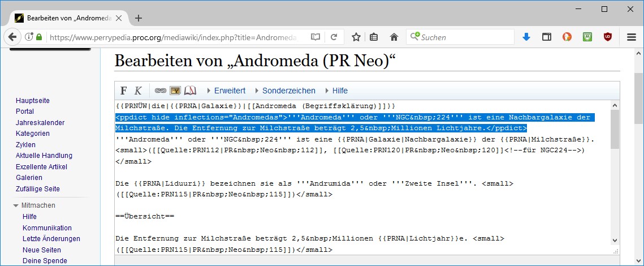Apply italic with the K icon
Image resolution: width=644 pixels, height=266 pixels.
[x=138, y=91]
